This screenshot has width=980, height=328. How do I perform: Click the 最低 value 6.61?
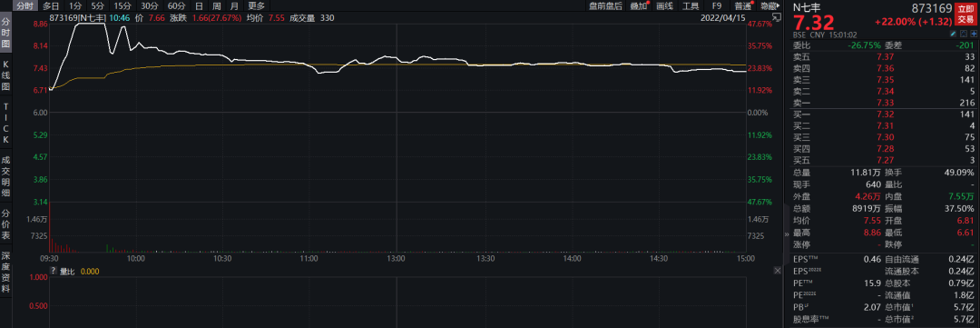point(965,233)
